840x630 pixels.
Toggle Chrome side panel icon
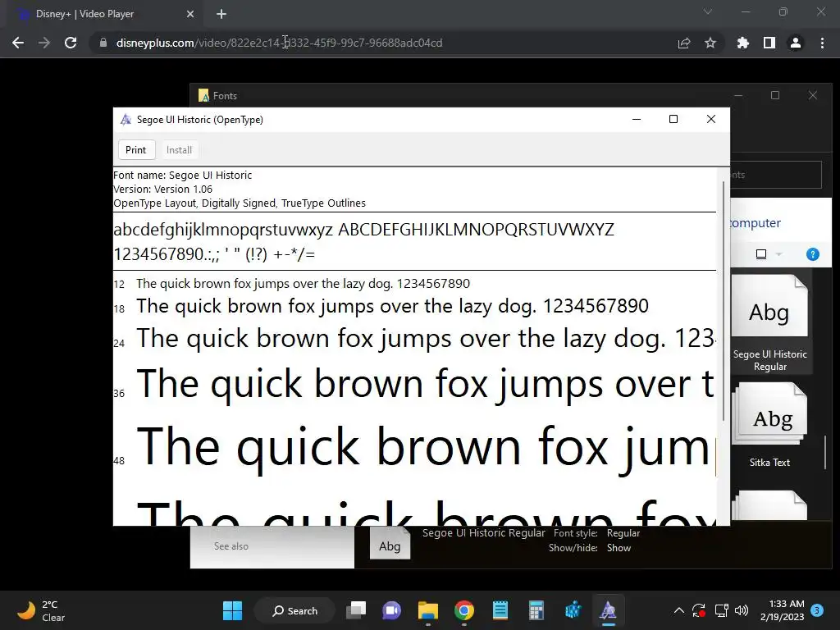(x=769, y=43)
